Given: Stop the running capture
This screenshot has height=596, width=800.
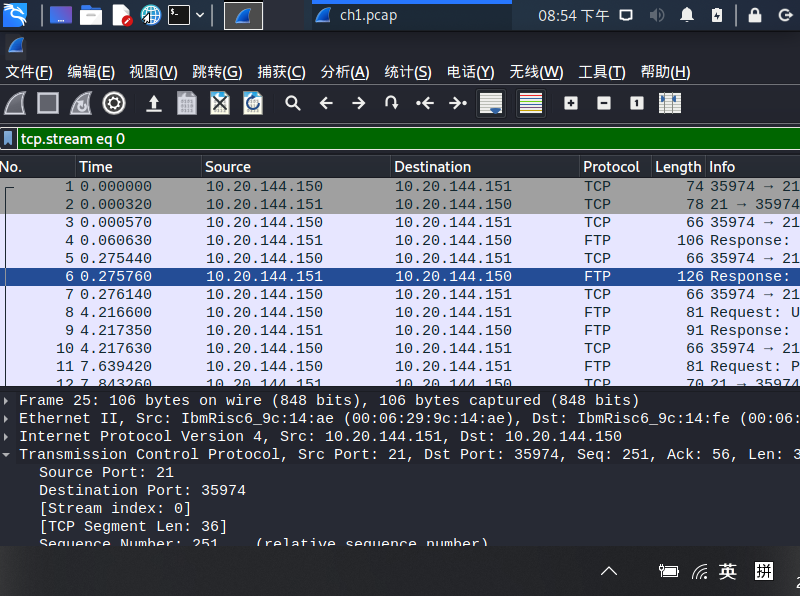Looking at the screenshot, I should [x=48, y=104].
